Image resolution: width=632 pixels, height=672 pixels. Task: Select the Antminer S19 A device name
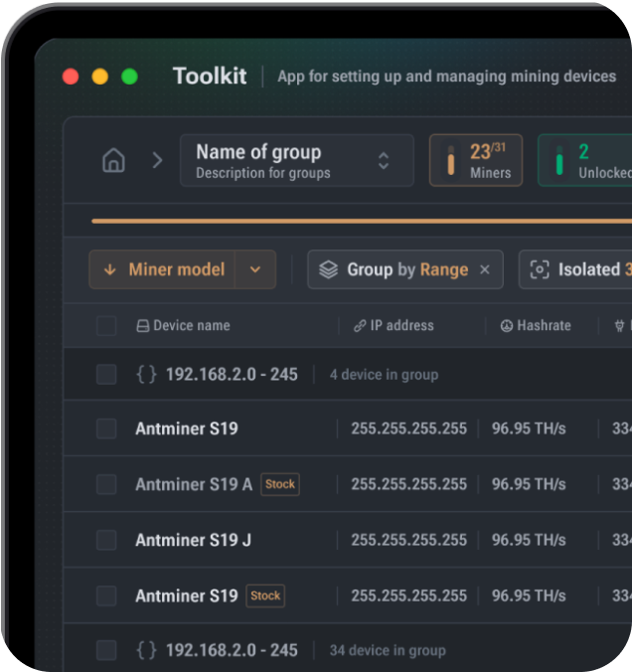point(194,484)
